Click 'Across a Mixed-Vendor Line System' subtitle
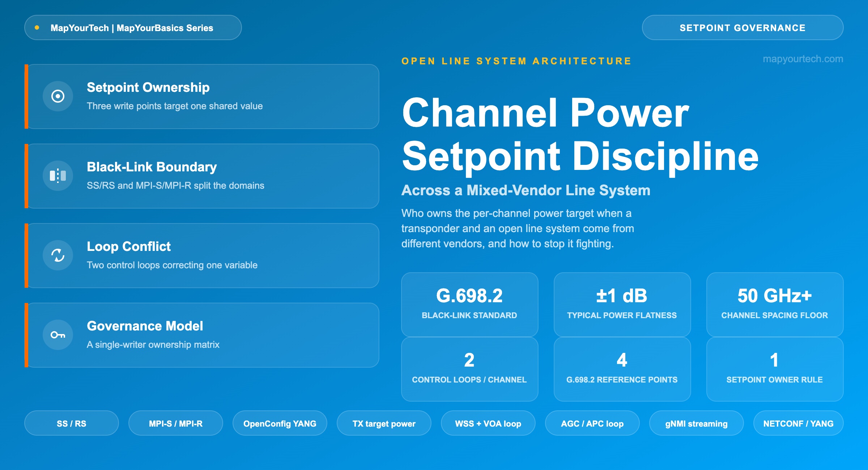Viewport: 868px width, 470px height. click(526, 190)
